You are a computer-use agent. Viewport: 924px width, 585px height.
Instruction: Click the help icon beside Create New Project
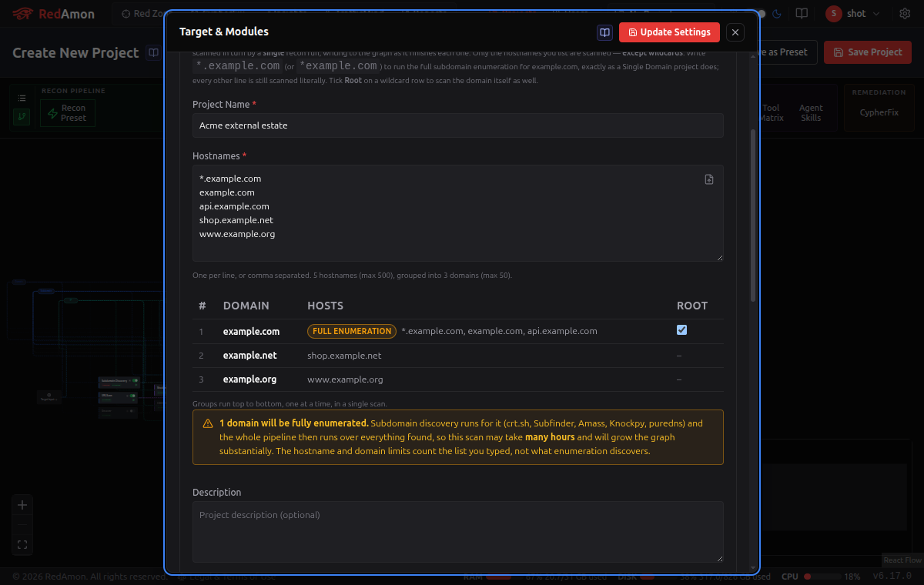pyautogui.click(x=153, y=52)
